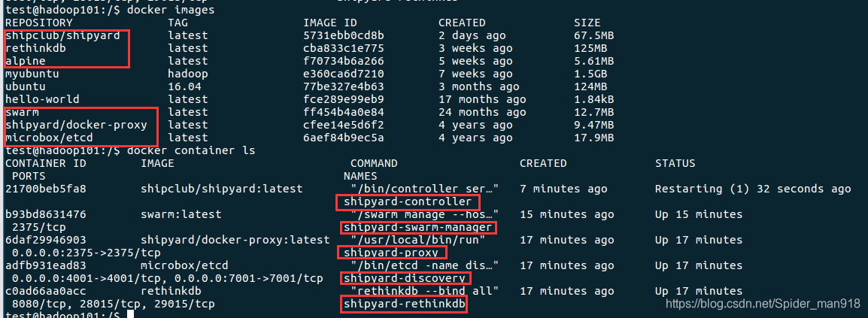Click image ID 5731ebb0cd8b
The width and height of the screenshot is (868, 318).
[x=344, y=35]
